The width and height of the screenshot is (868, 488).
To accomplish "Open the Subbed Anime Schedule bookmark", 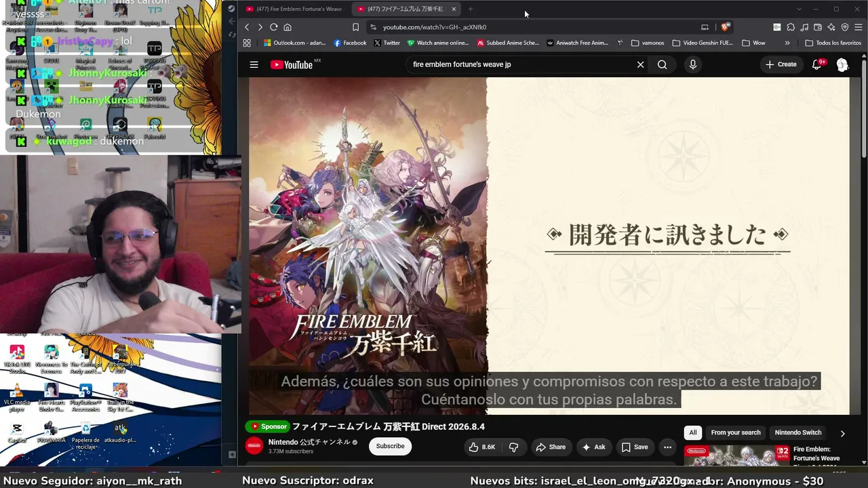I will coord(508,43).
